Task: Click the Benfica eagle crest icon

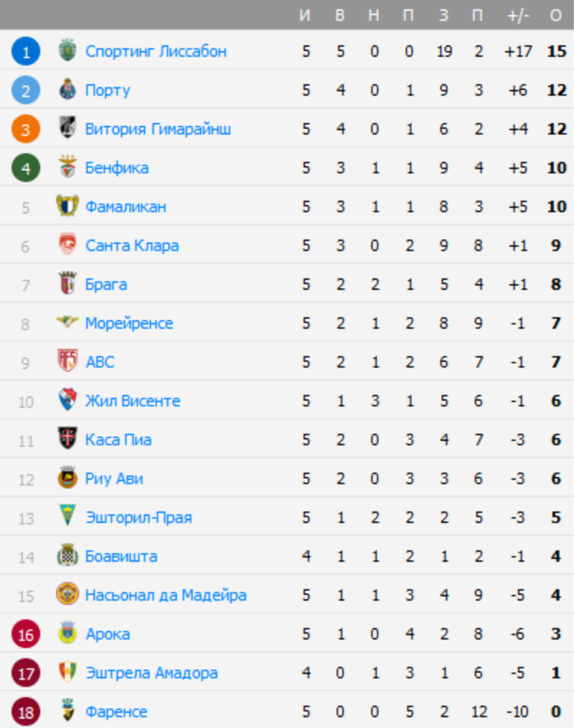Action: pyautogui.click(x=68, y=168)
